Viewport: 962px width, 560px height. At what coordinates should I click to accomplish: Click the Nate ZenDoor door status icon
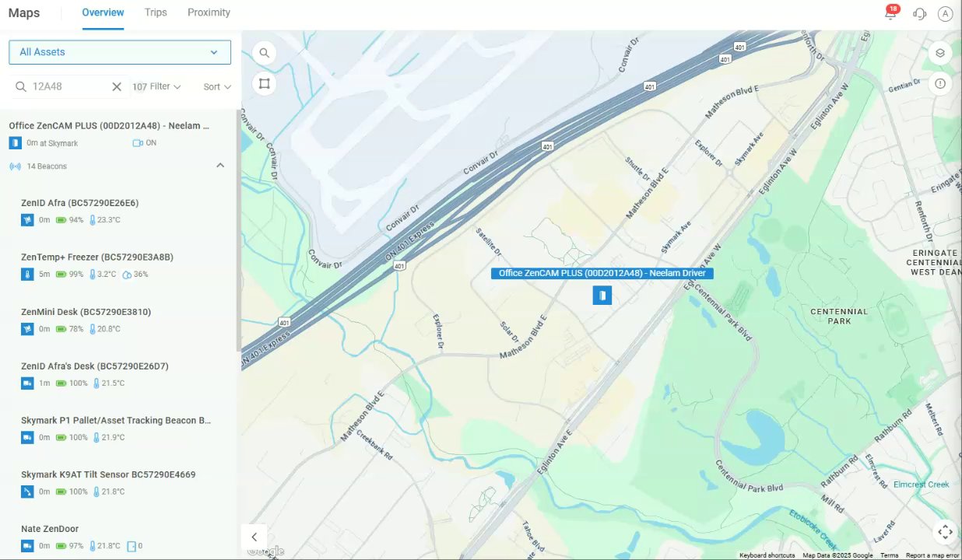tap(132, 546)
